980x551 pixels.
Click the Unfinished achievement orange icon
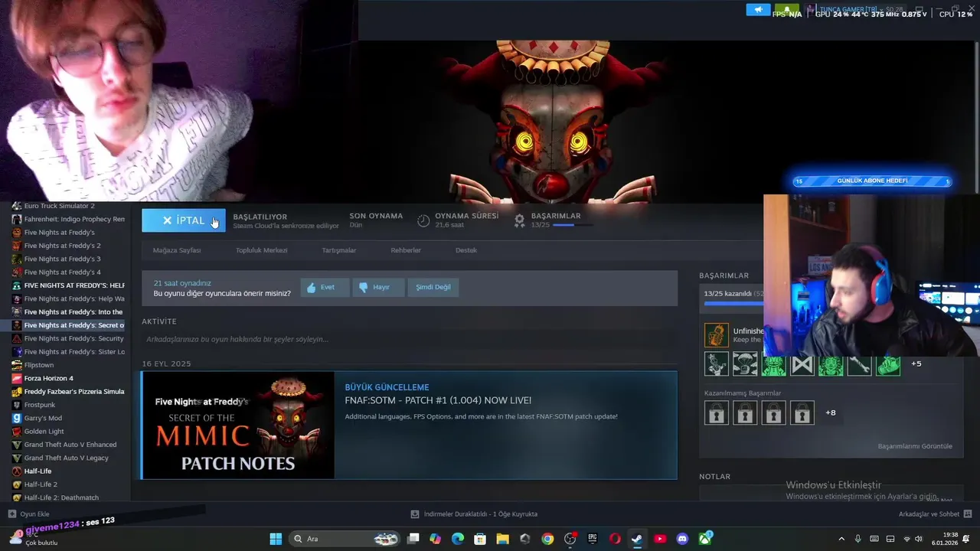(717, 335)
